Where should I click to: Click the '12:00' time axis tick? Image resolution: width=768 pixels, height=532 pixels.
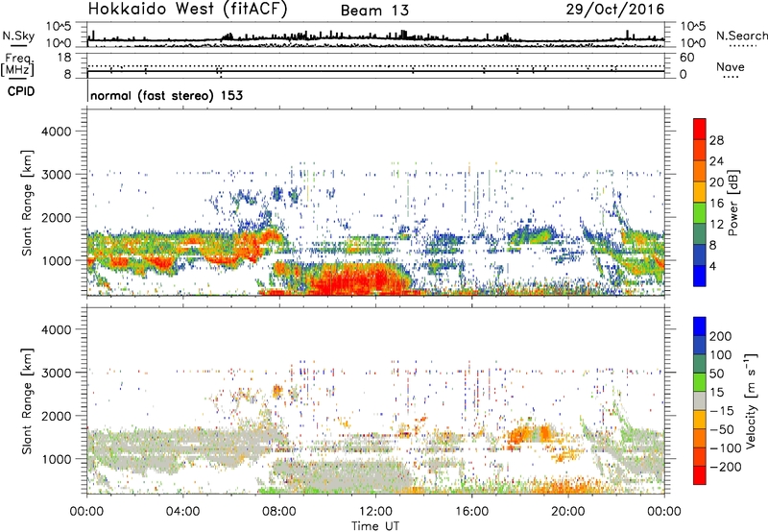tap(375, 512)
